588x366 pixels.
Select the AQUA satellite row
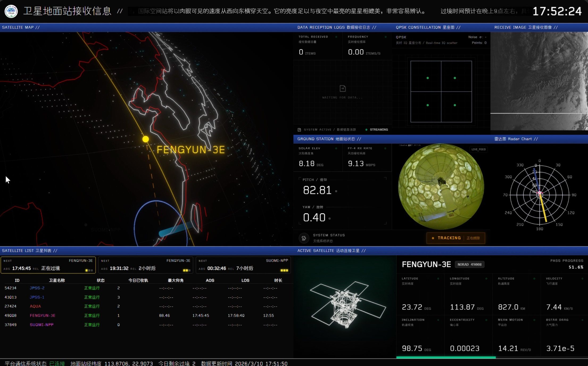pyautogui.click(x=35, y=306)
